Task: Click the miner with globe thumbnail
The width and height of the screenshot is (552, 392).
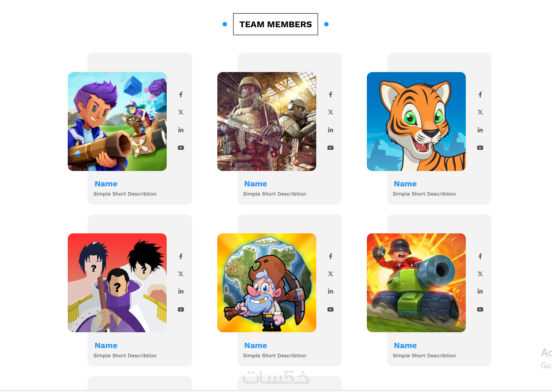Action: click(267, 283)
